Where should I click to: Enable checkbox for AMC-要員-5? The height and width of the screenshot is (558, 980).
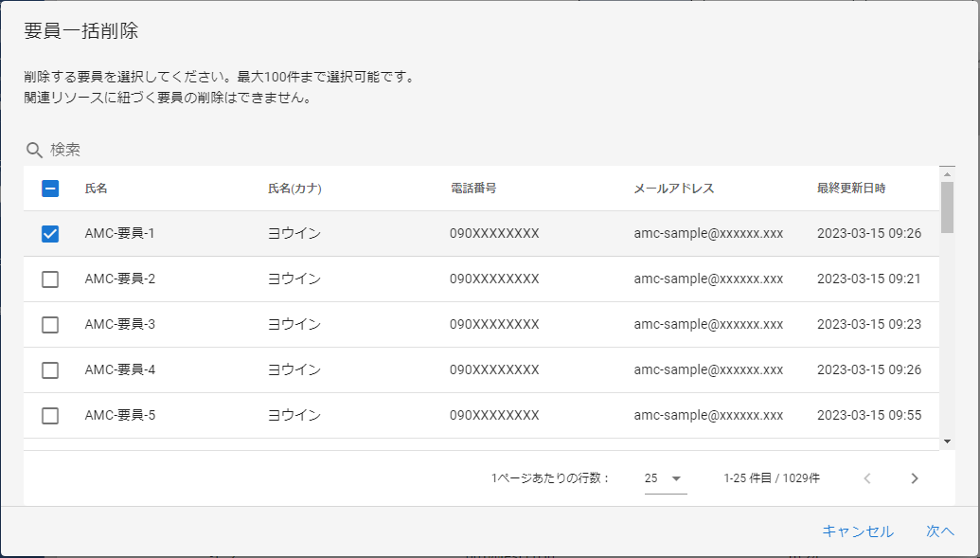point(50,416)
